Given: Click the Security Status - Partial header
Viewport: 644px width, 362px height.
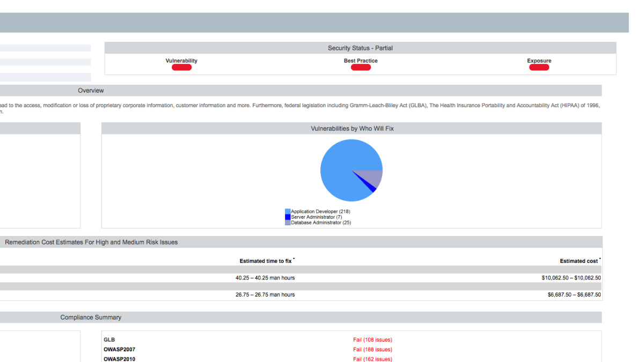Looking at the screenshot, I should (360, 48).
